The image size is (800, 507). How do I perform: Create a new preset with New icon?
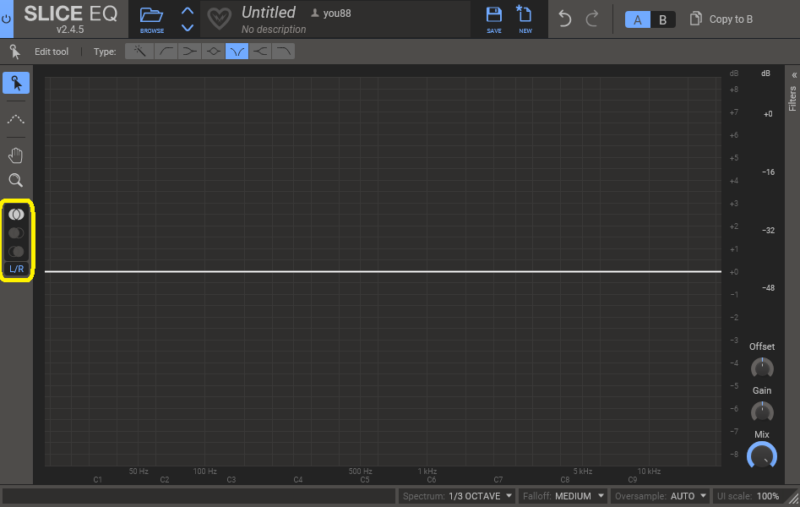[524, 19]
